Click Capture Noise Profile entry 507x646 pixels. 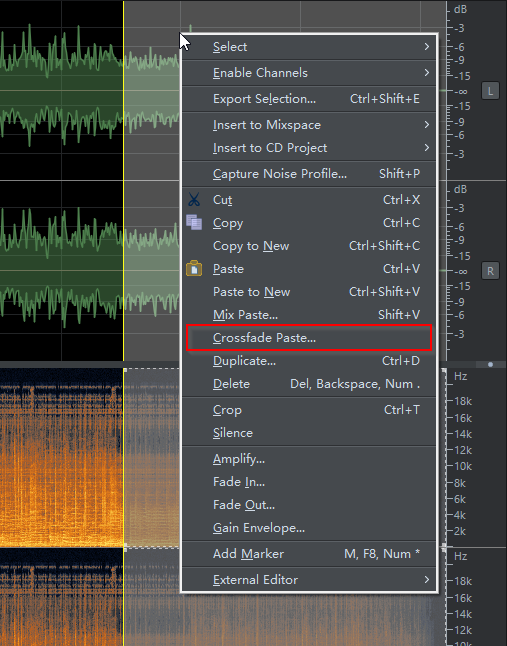[x=309, y=174]
